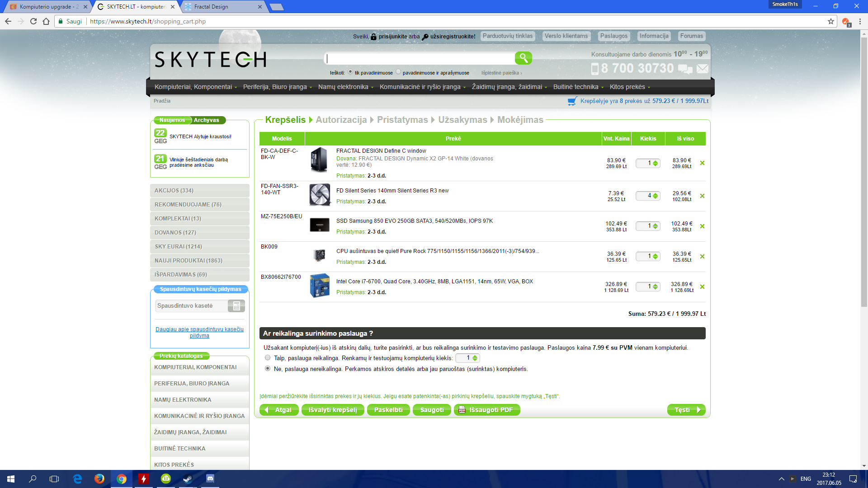This screenshot has width=868, height=488.
Task: Switch to Kompiuterio upgrade browser tab
Action: (49, 7)
